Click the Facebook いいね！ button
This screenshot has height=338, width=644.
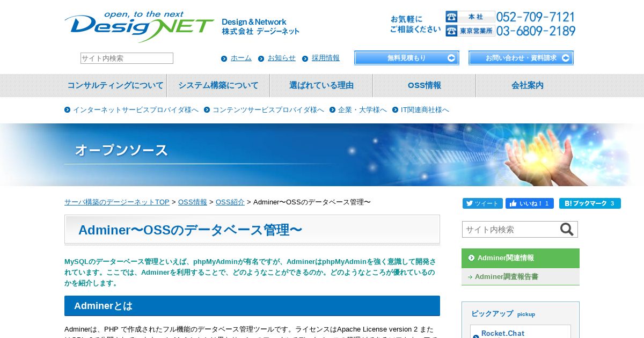[530, 204]
